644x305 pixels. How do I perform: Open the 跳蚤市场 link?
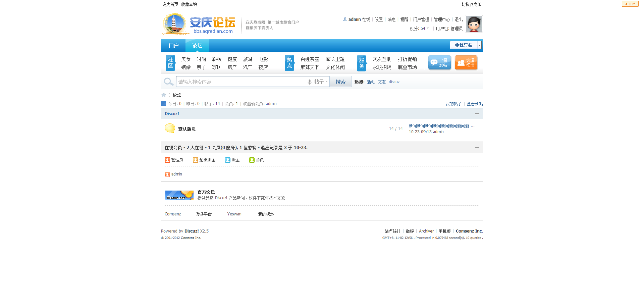pyautogui.click(x=407, y=67)
